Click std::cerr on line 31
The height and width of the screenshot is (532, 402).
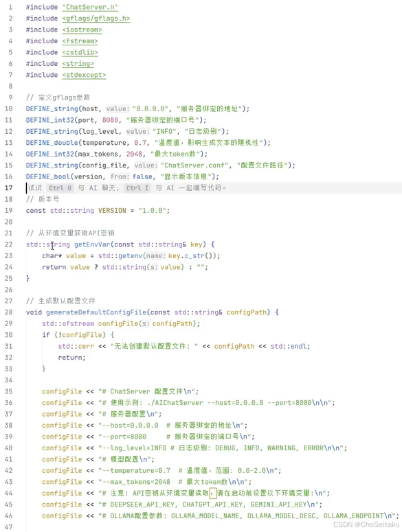point(76,347)
